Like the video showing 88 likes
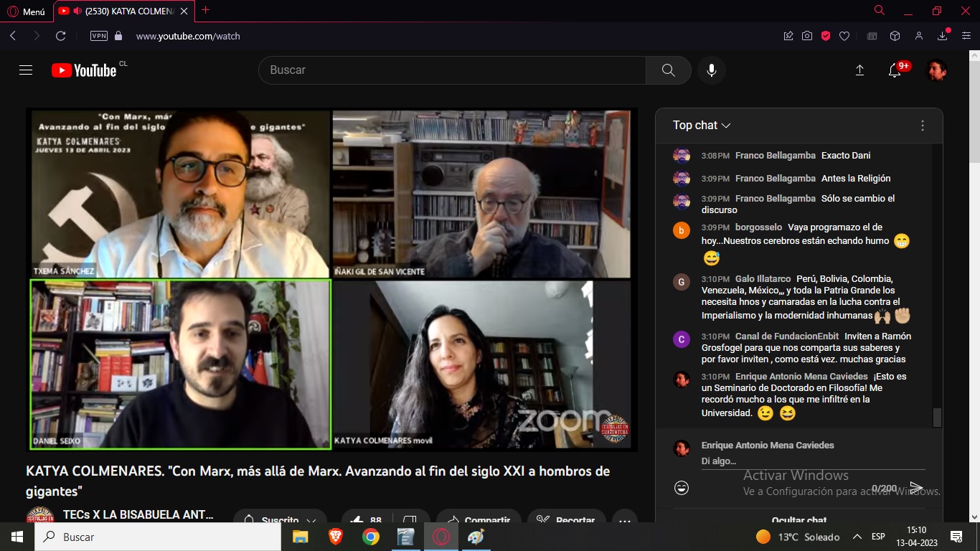The height and width of the screenshot is (551, 980). point(364,518)
